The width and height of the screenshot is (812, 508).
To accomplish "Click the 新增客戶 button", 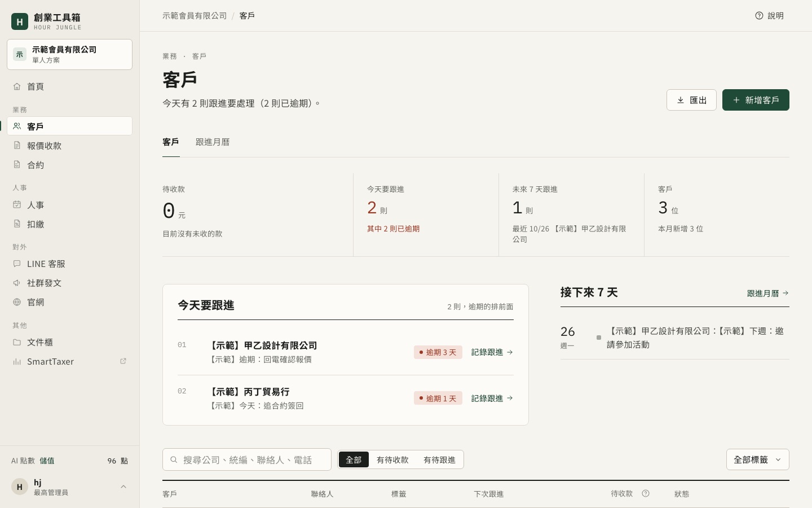I will tap(756, 100).
